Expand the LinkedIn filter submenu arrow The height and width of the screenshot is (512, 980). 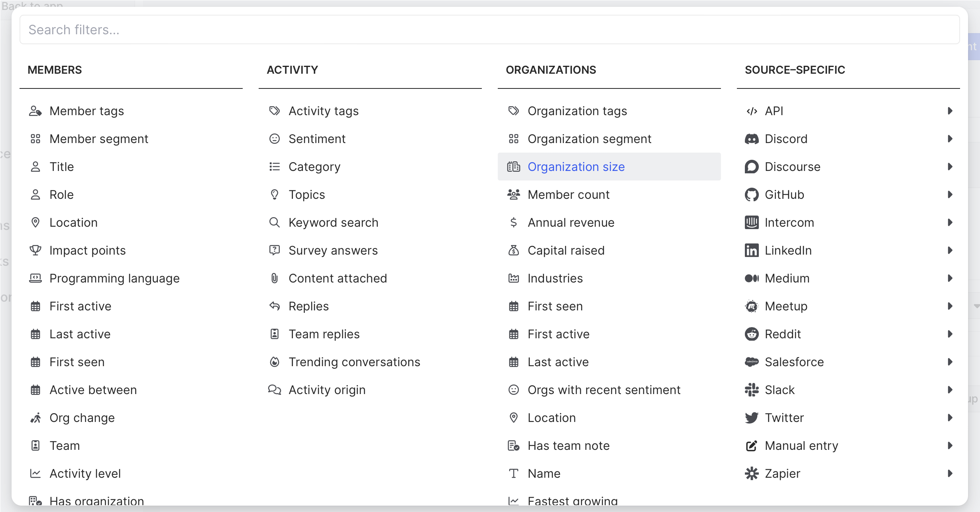point(950,251)
